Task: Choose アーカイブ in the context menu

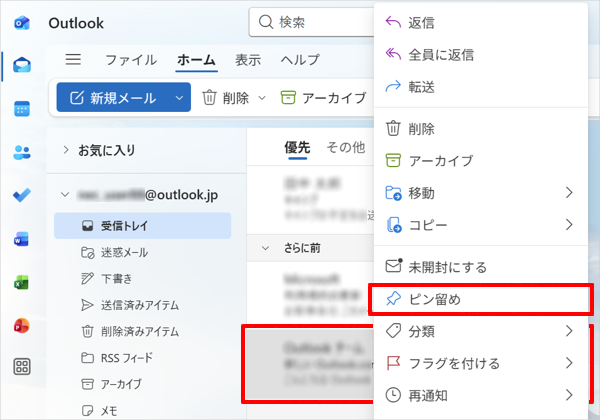Action: [481, 161]
